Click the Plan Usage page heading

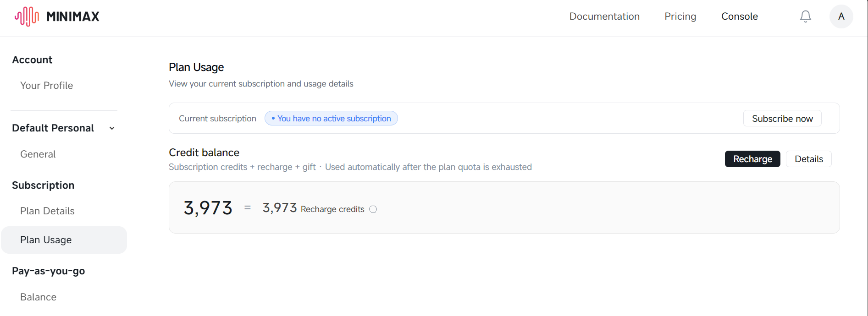[196, 67]
